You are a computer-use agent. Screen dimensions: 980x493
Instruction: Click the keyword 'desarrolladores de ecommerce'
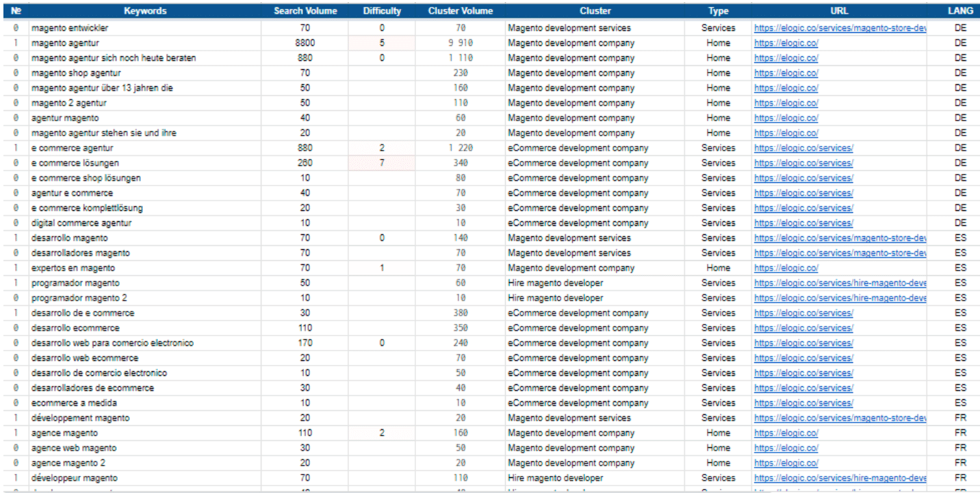[92, 388]
